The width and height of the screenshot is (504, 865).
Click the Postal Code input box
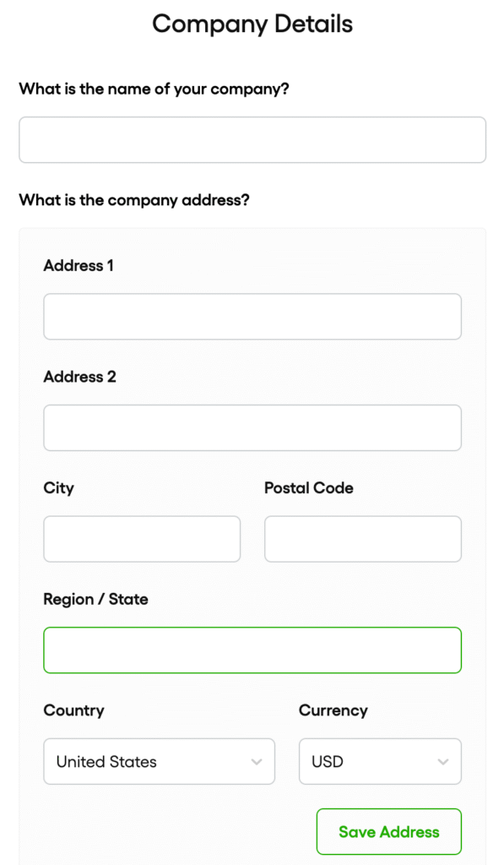(x=362, y=539)
